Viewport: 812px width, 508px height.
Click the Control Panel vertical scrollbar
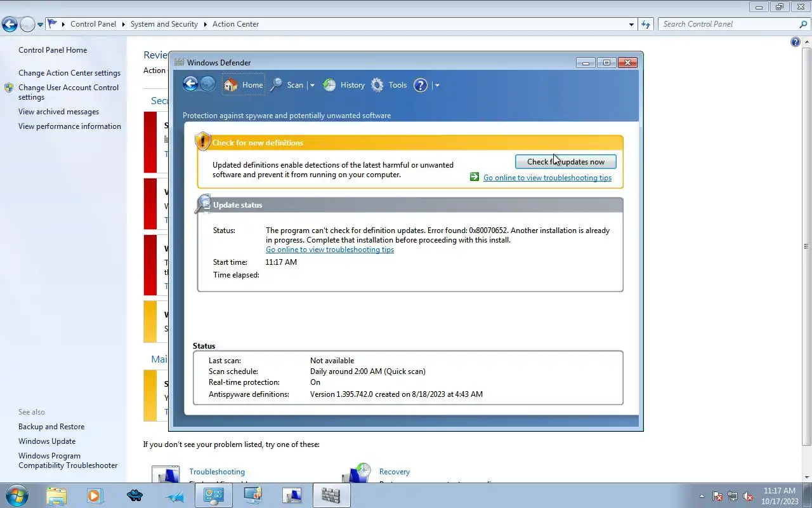click(806, 246)
